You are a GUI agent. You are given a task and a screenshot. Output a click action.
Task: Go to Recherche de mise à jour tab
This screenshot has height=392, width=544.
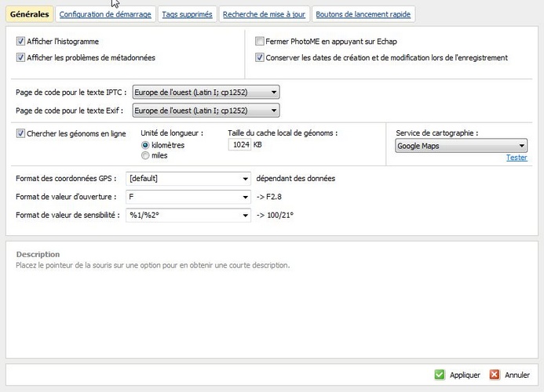[263, 14]
